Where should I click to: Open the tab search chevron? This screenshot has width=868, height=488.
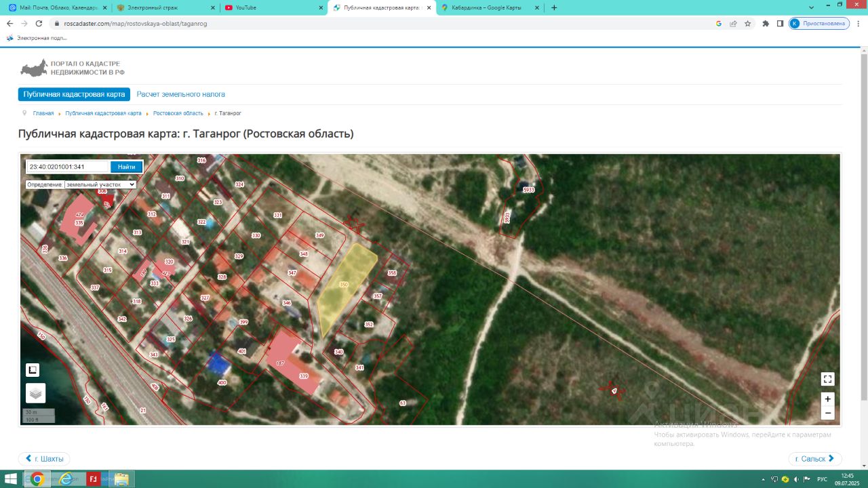coord(812,7)
